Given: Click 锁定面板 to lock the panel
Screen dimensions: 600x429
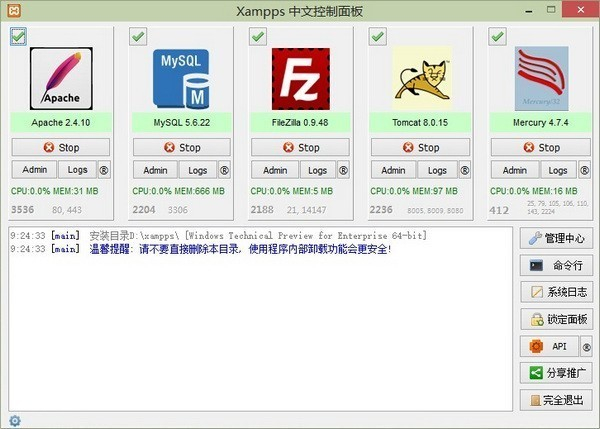Looking at the screenshot, I should point(556,319).
